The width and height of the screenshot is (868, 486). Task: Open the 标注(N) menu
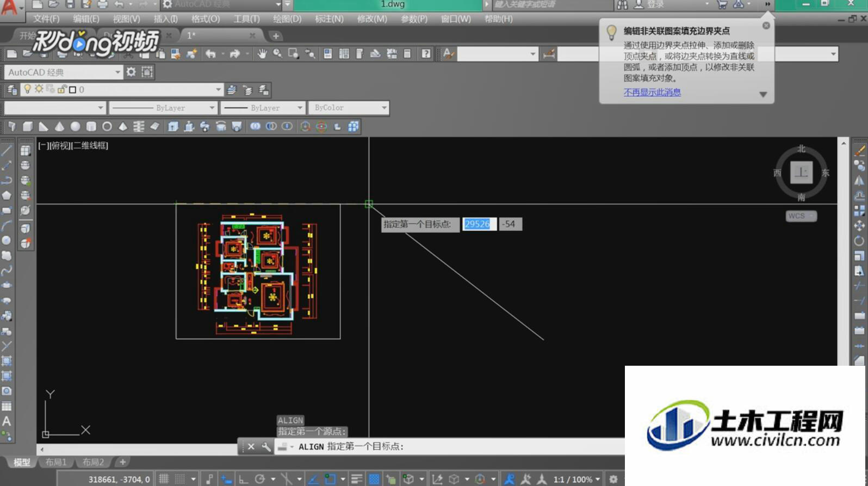click(329, 19)
